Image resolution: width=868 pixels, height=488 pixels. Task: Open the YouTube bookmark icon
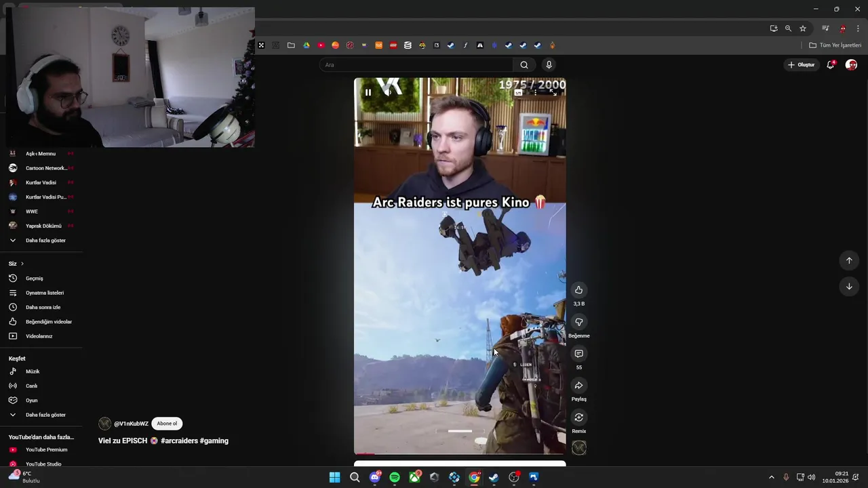coord(321,45)
